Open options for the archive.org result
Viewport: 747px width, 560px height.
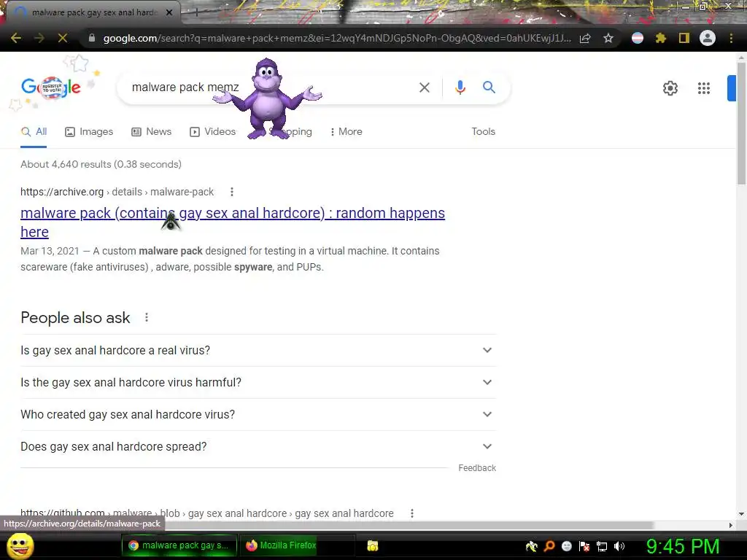[x=231, y=192]
